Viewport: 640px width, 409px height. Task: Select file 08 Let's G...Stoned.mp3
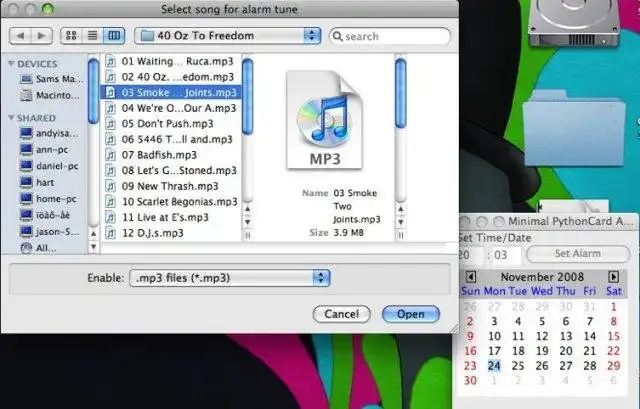pyautogui.click(x=171, y=170)
